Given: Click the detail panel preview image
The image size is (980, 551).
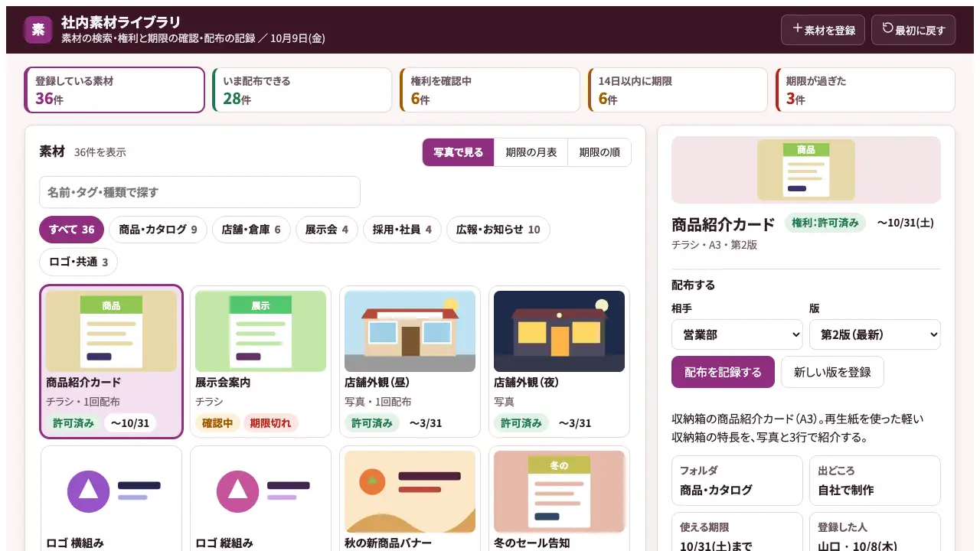Looking at the screenshot, I should coord(806,170).
